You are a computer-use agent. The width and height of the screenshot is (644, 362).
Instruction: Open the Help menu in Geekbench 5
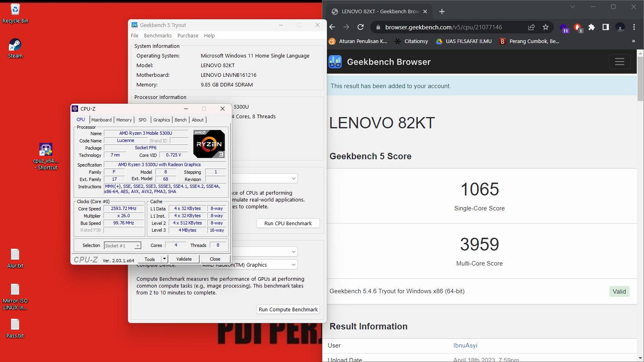[x=209, y=35]
